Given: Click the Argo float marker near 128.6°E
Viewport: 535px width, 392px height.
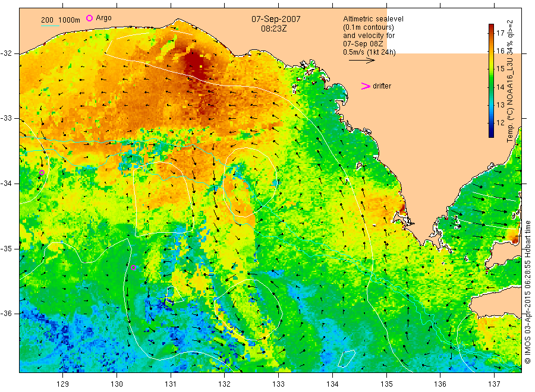Looking at the screenshot, I should pyautogui.click(x=42, y=172).
